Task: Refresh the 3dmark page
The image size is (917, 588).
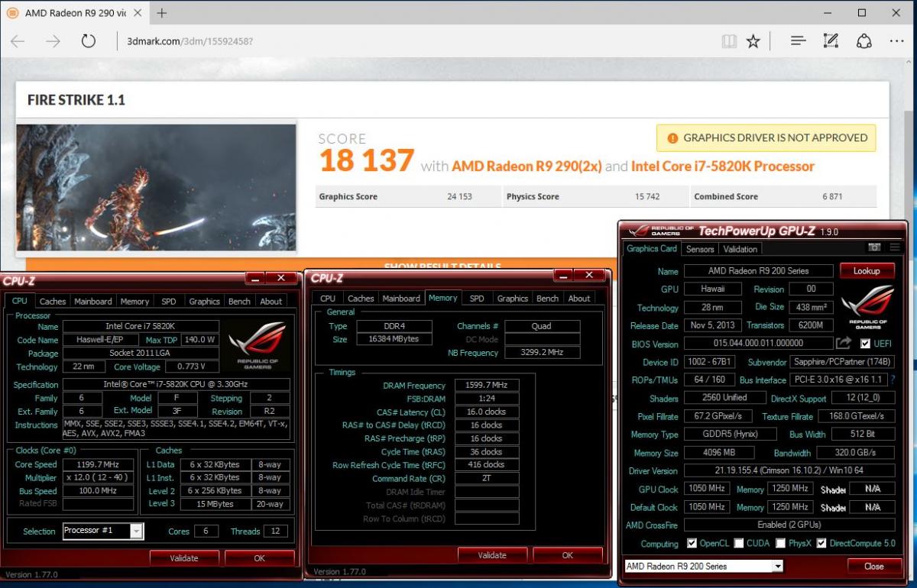Action: tap(89, 41)
